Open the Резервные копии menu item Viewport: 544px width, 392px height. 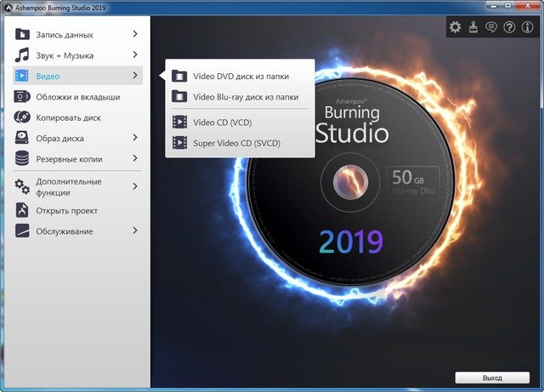coord(77,159)
